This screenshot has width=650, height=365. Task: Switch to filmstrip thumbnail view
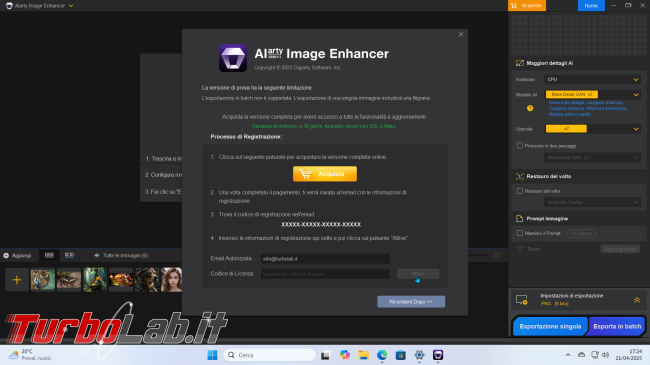(69, 255)
